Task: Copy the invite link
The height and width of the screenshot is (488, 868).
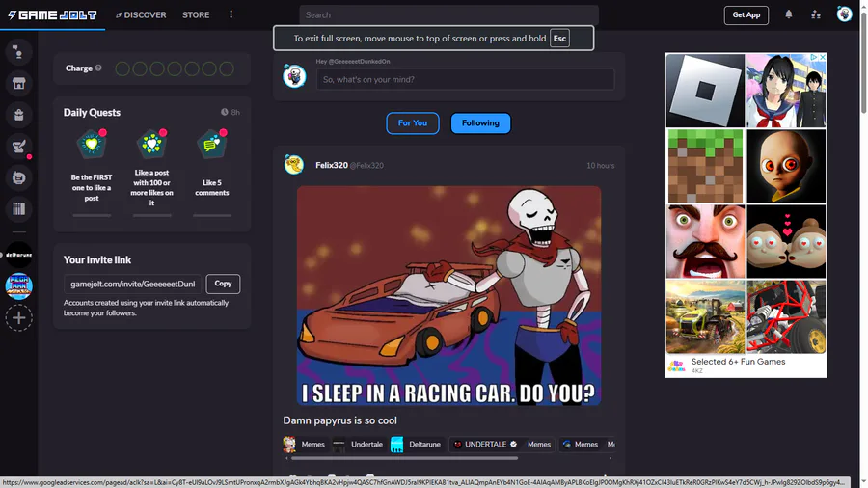Action: click(223, 284)
